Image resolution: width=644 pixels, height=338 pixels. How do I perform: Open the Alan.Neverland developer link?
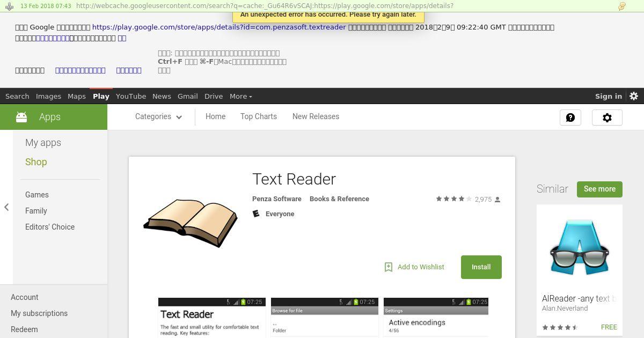(565, 308)
